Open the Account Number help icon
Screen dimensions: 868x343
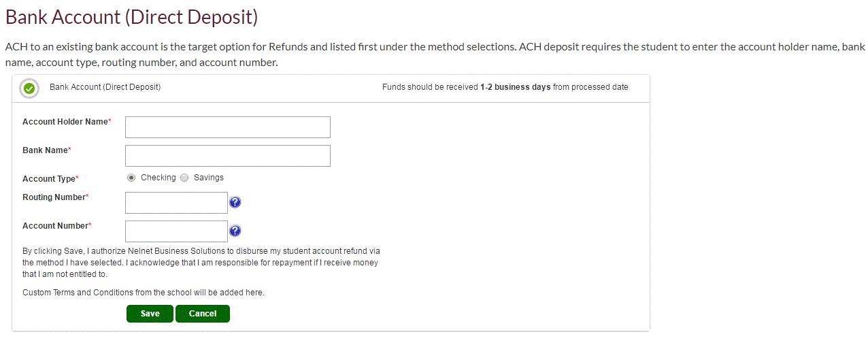(x=235, y=231)
